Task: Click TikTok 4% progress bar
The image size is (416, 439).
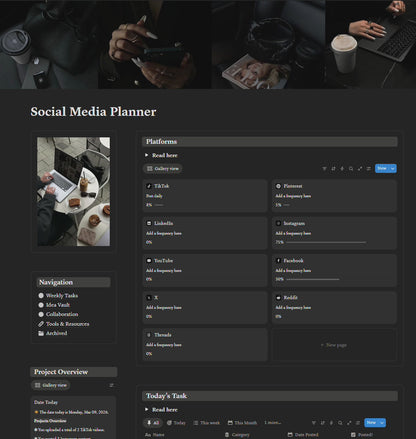Action: pyautogui.click(x=159, y=205)
